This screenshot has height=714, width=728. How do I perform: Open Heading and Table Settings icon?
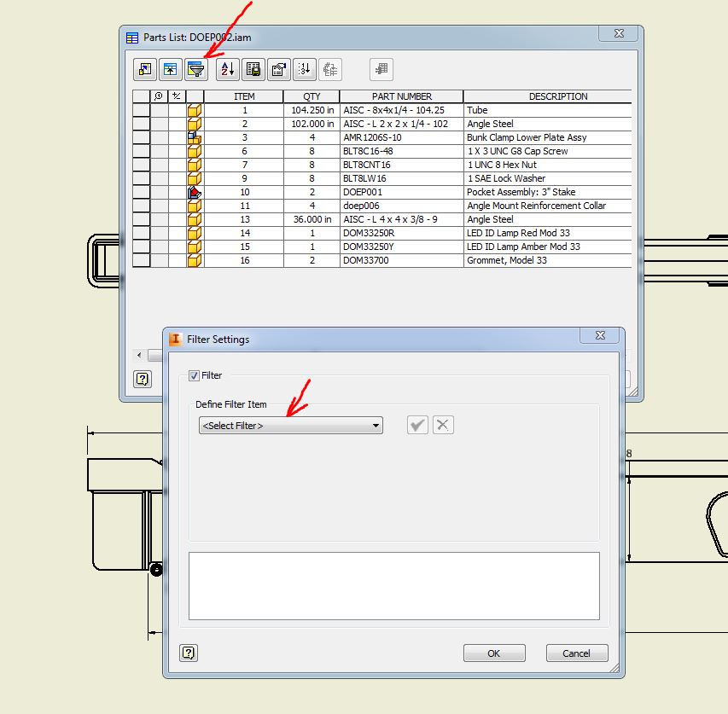[x=278, y=69]
